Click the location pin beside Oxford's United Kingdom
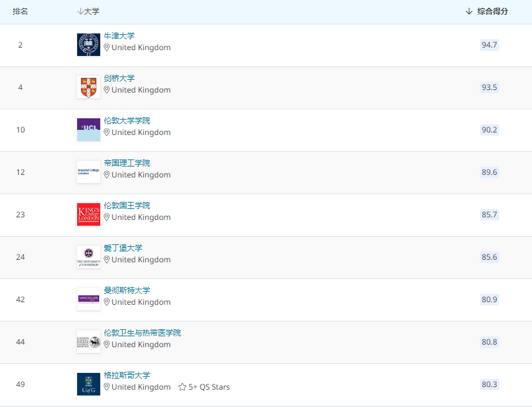The width and height of the screenshot is (532, 407). [x=107, y=48]
